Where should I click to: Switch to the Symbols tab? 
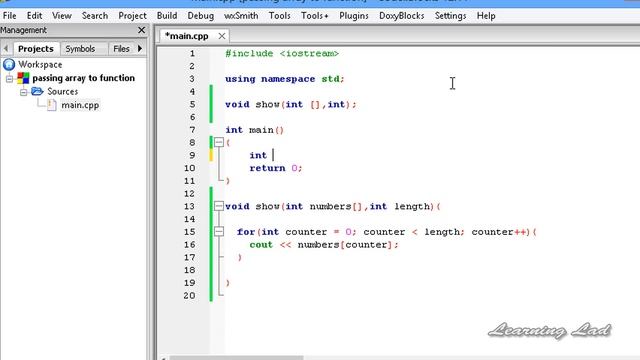(x=80, y=49)
